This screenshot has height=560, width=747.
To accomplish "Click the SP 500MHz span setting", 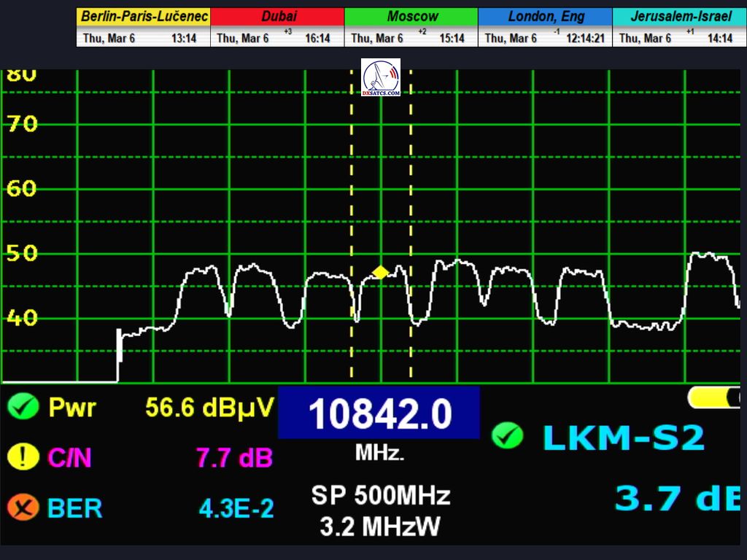I will [380, 496].
